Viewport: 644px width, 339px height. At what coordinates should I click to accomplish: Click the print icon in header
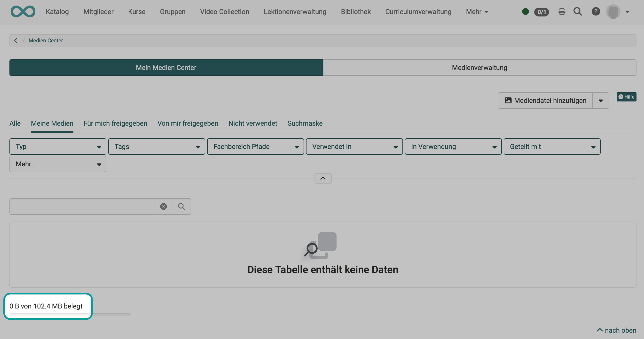click(562, 11)
